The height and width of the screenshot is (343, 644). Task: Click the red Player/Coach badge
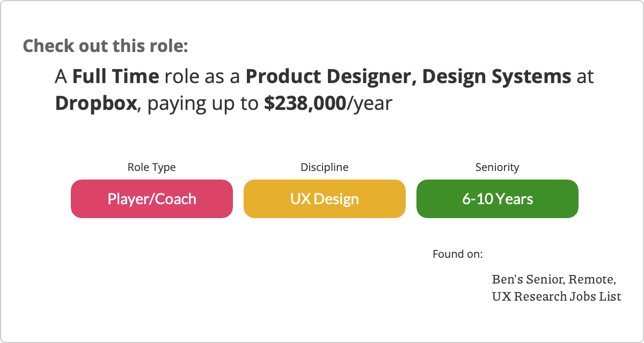[x=152, y=199]
